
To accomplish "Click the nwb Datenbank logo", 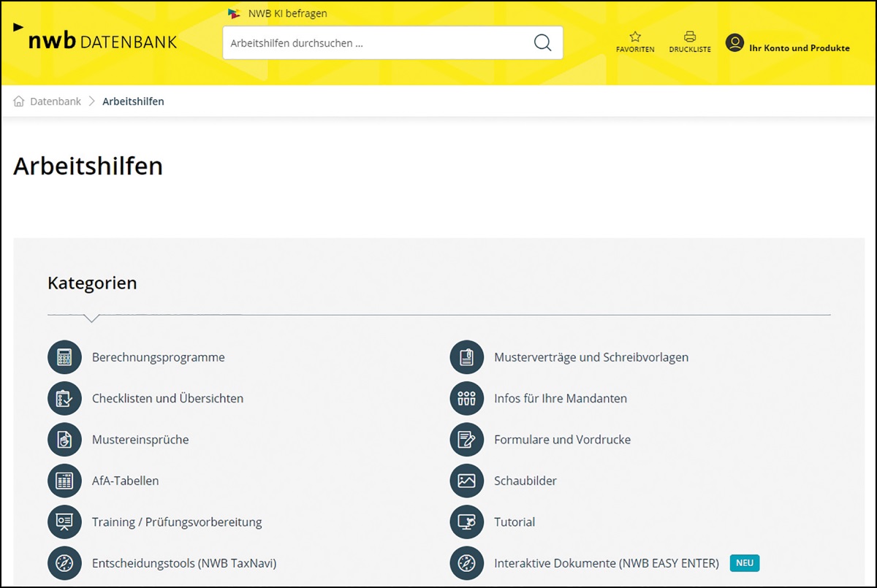I will pos(102,42).
